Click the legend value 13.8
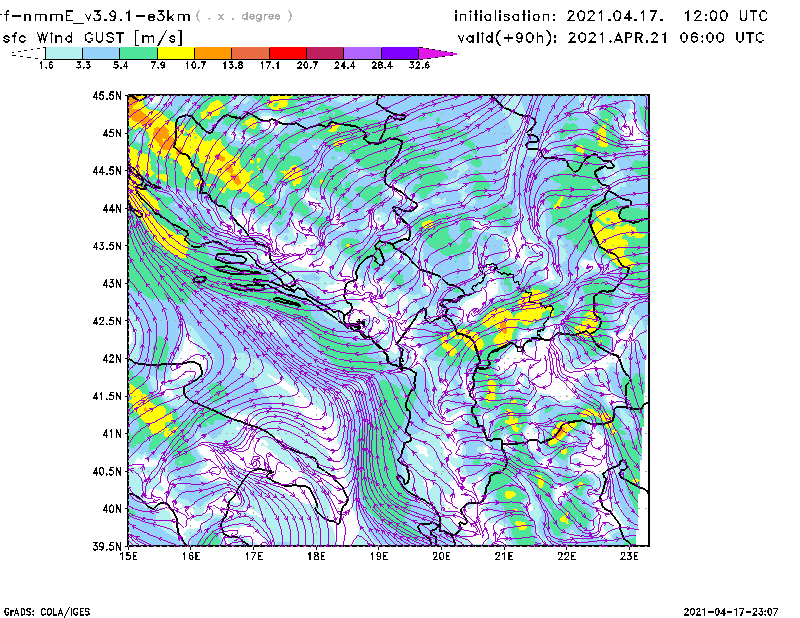The width and height of the screenshot is (800, 618). click(233, 65)
